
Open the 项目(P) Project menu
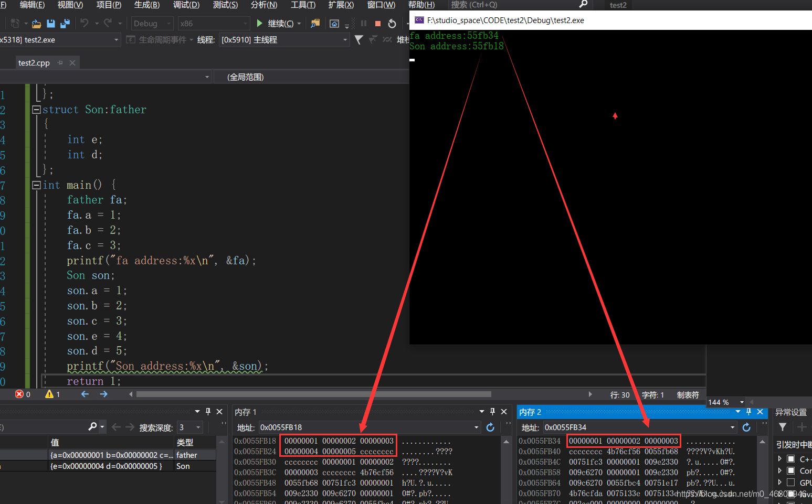(109, 5)
